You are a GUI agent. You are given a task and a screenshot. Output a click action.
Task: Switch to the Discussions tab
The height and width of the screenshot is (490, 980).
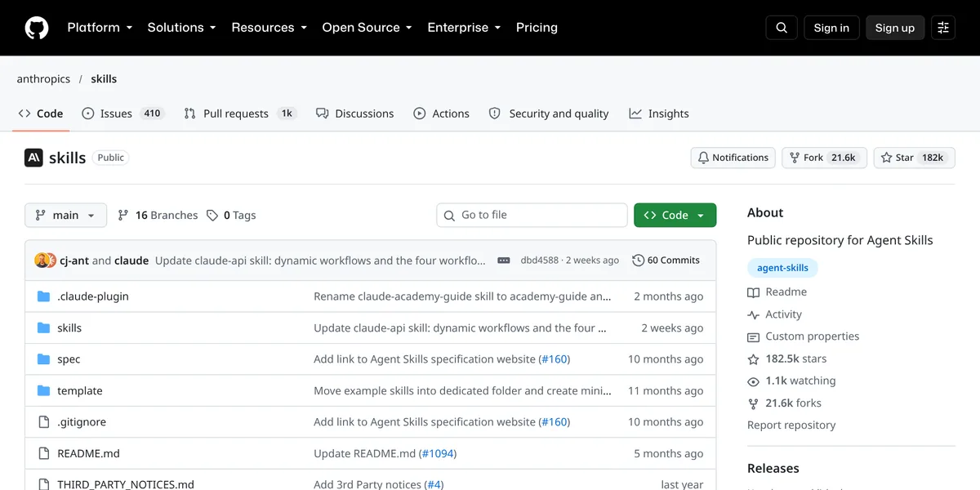[354, 114]
